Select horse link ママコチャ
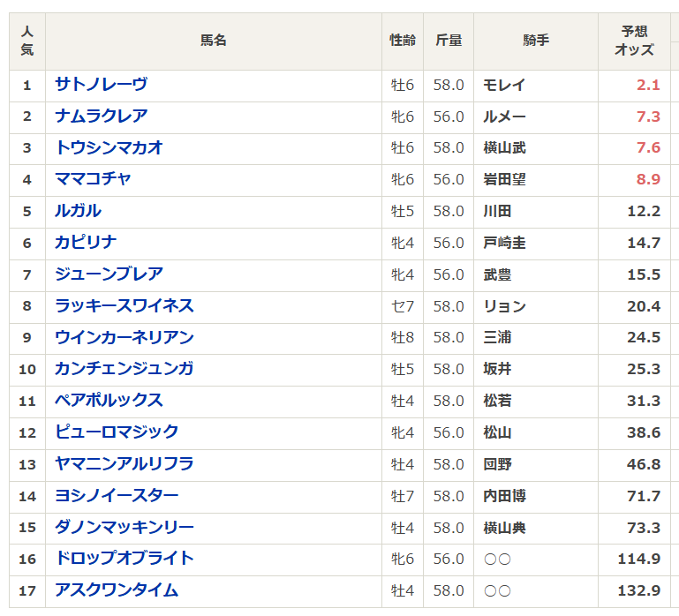This screenshot has height=616, width=679. click(93, 179)
